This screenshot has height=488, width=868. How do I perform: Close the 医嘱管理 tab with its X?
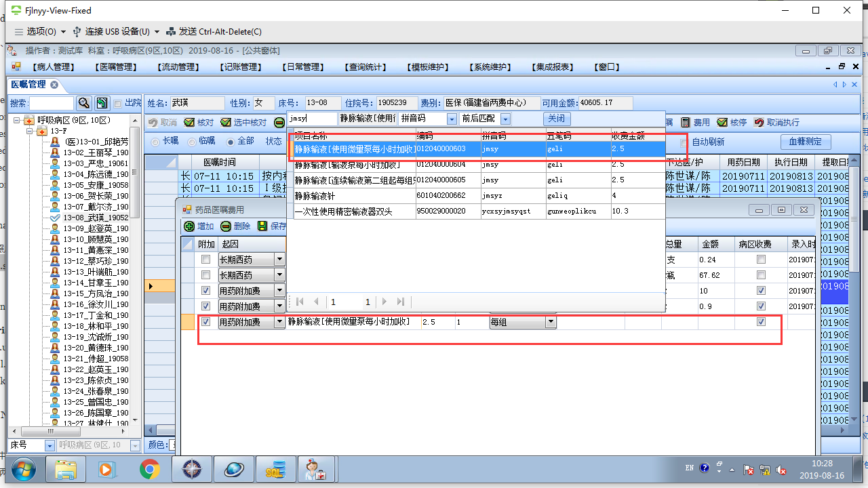[54, 85]
